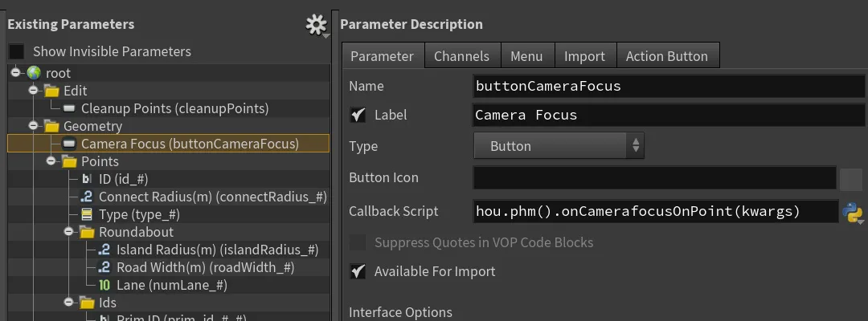868x321 pixels.
Task: Select the ID string parameter icon
Action: tap(87, 179)
